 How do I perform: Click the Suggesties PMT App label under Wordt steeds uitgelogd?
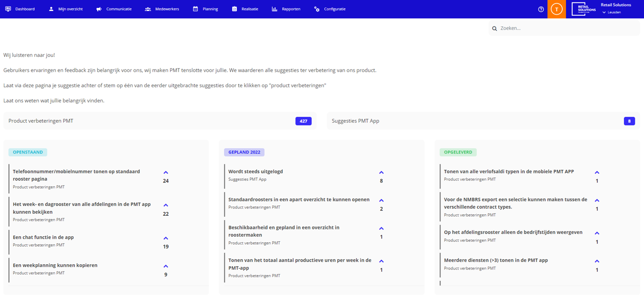247,180
